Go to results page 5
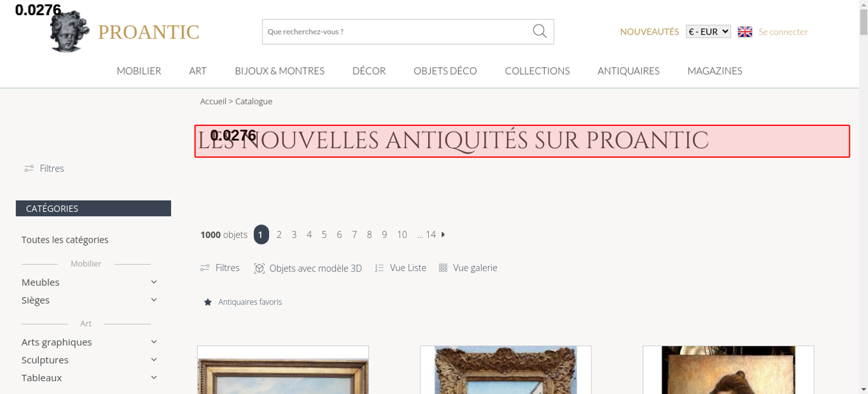Image resolution: width=868 pixels, height=394 pixels. (324, 234)
